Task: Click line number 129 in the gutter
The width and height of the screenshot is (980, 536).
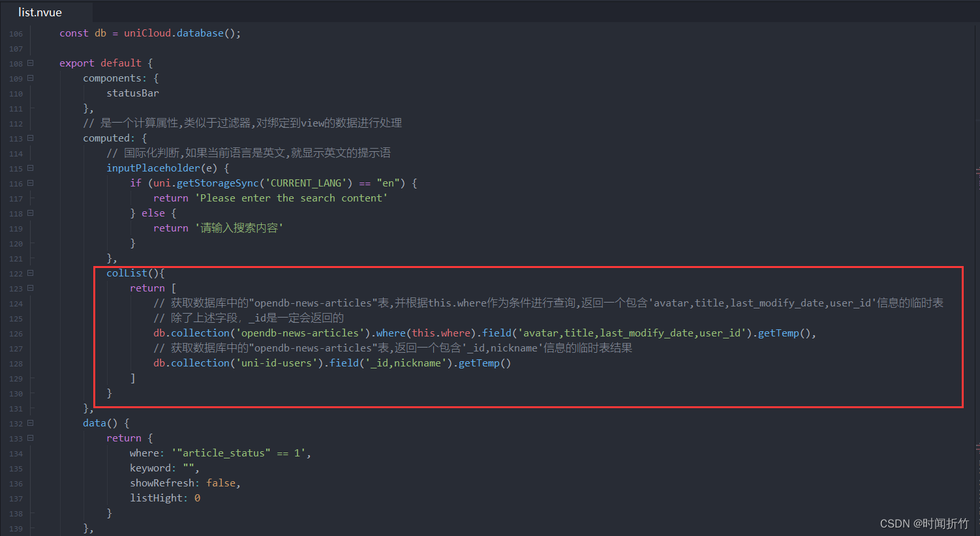Action: click(16, 379)
